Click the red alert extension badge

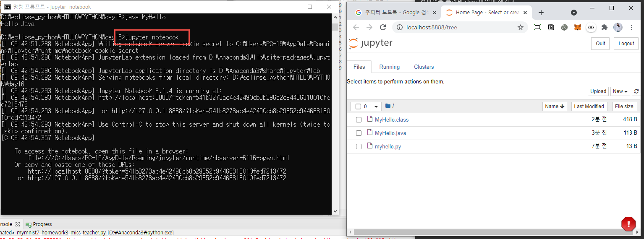pos(628,224)
